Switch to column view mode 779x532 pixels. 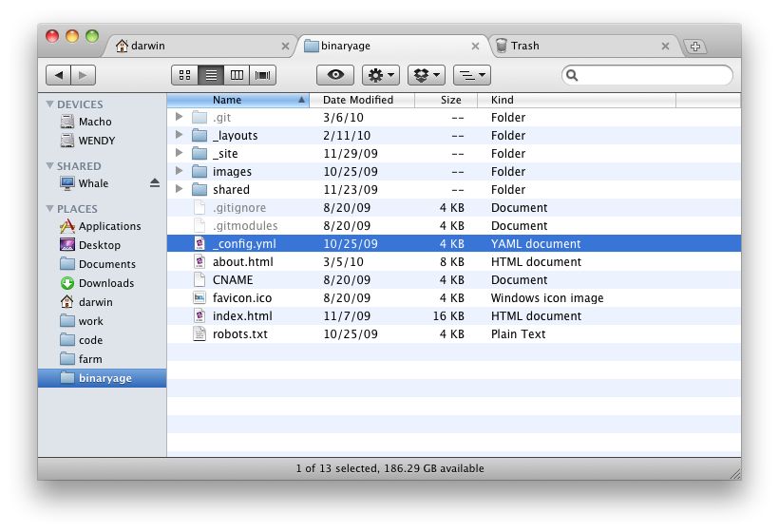237,75
